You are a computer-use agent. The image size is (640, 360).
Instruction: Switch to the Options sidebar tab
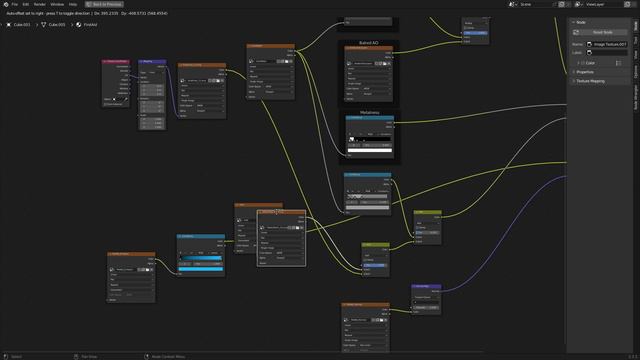[x=636, y=72]
